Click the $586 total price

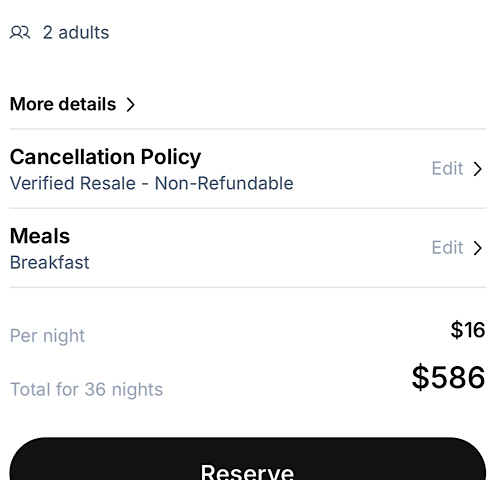pyautogui.click(x=448, y=377)
